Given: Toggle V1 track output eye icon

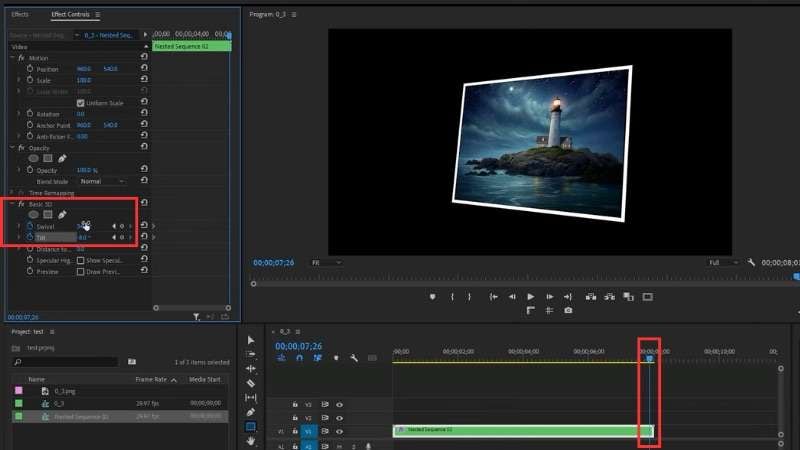Looking at the screenshot, I should click(339, 431).
